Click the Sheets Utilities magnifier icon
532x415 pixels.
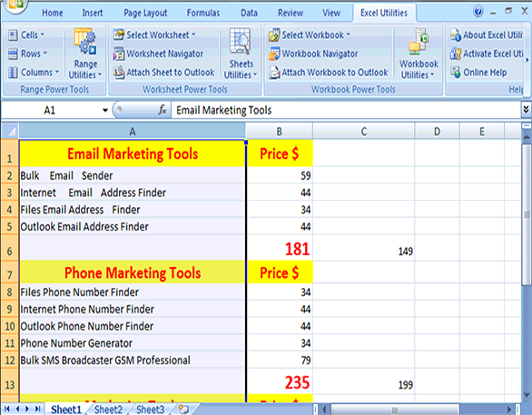coord(241,42)
